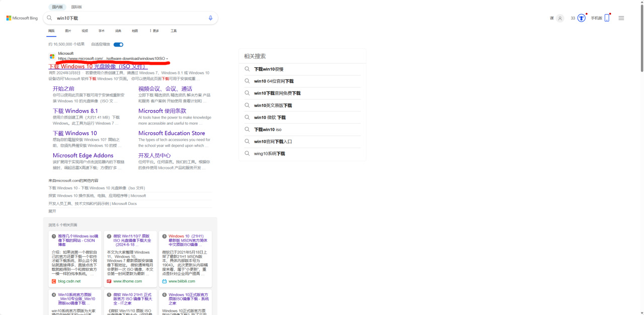644x315 pixels.
Task: Start voice search with microphone icon
Action: [210, 18]
